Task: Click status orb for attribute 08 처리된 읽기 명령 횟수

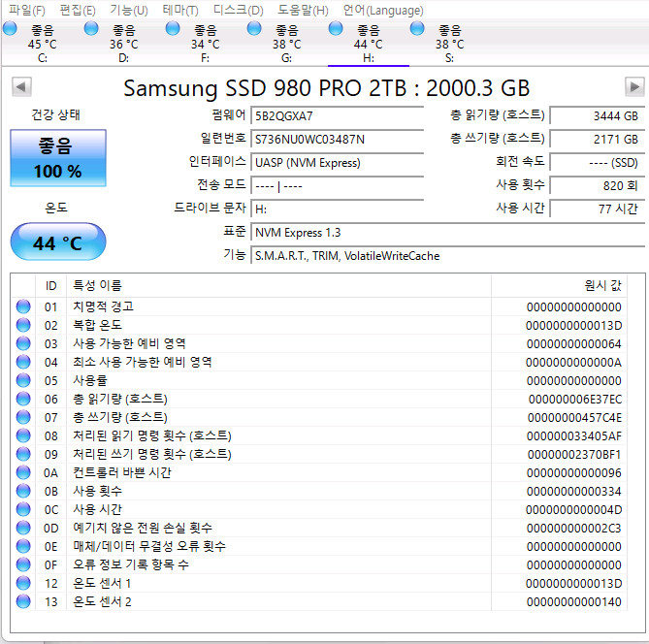Action: 23,435
